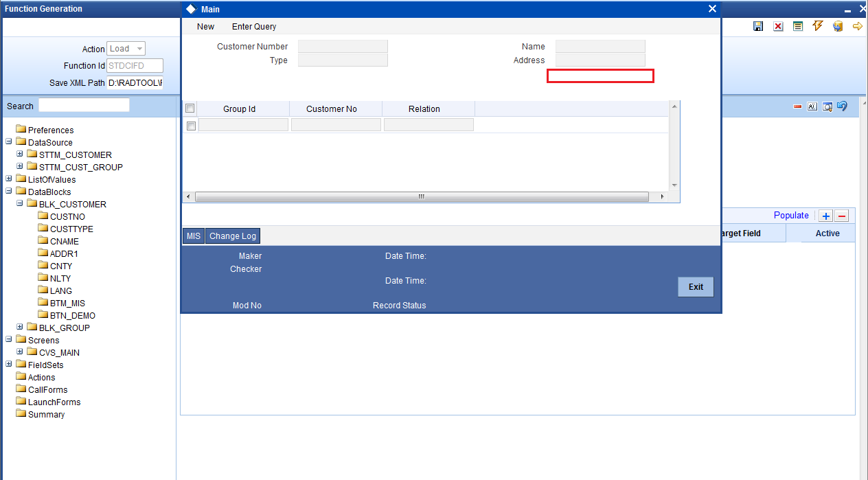The width and height of the screenshot is (868, 480).
Task: Tick the first row checkbox in group table
Action: tap(191, 126)
